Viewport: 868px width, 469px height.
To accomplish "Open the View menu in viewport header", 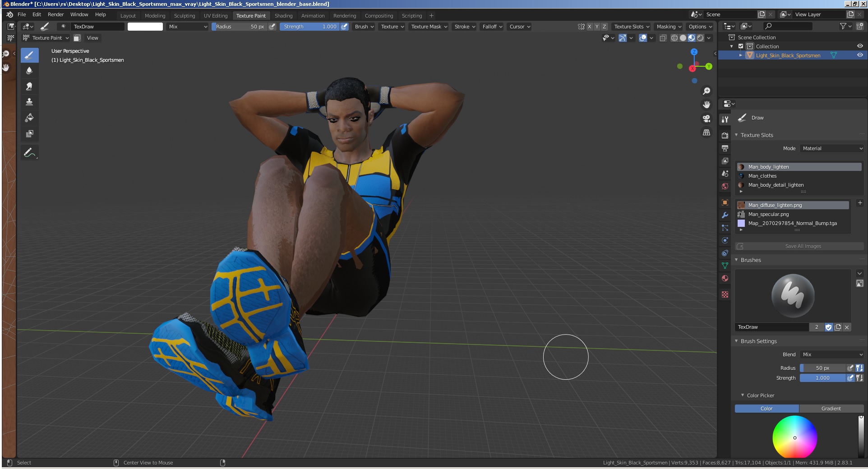I will click(x=92, y=38).
